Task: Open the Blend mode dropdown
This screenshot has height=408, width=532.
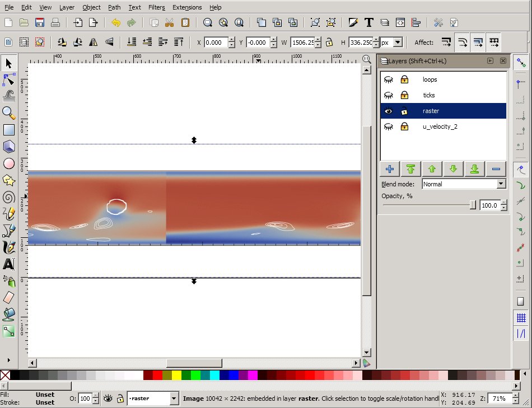Action: click(x=464, y=184)
